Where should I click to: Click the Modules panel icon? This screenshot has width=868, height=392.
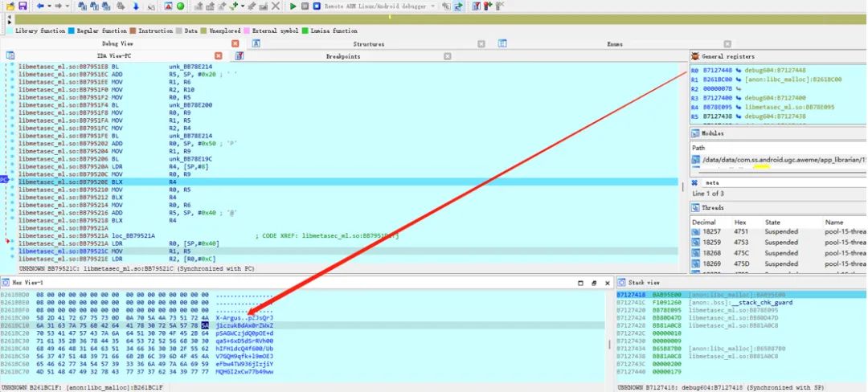(695, 133)
